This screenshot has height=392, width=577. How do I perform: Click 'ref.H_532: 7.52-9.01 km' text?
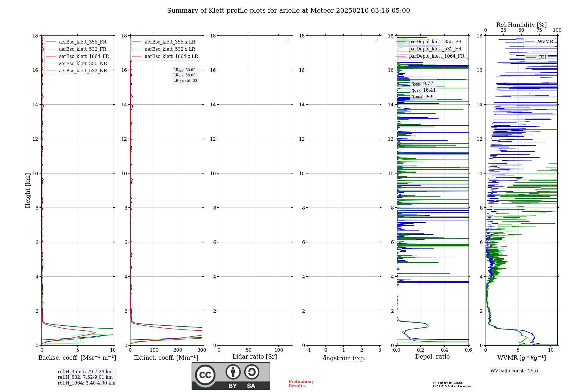(x=85, y=377)
